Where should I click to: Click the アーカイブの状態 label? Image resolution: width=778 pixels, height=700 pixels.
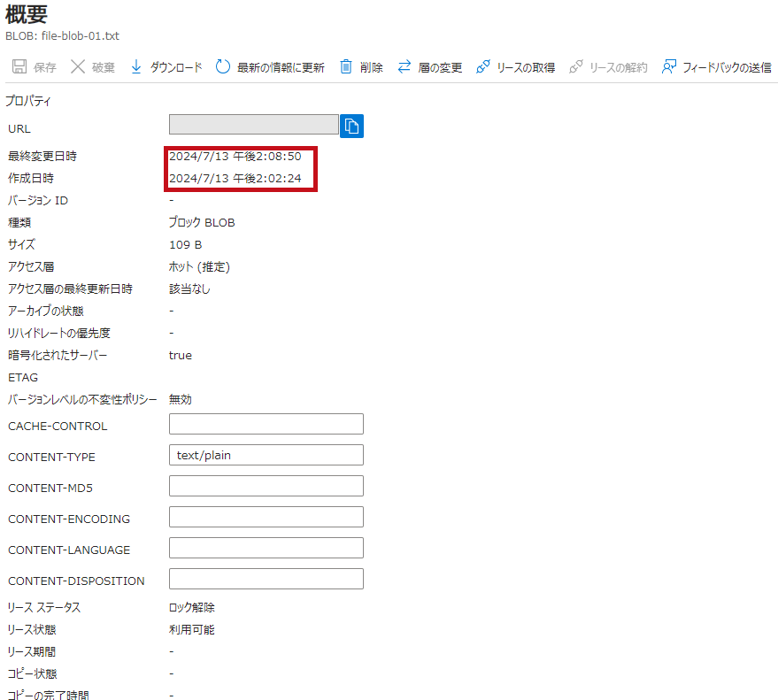point(46,312)
